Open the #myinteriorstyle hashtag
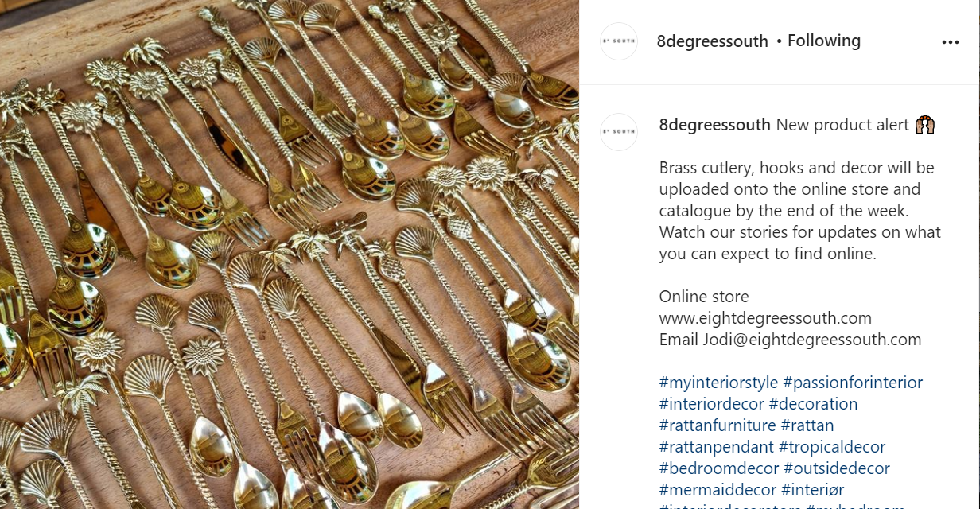This screenshot has width=980, height=509. coord(718,383)
